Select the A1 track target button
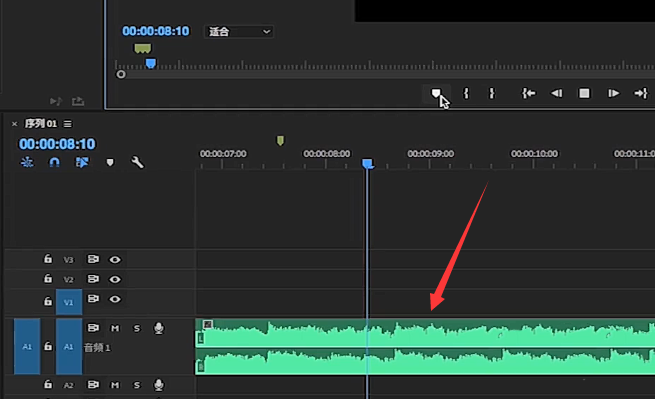 [x=69, y=346]
